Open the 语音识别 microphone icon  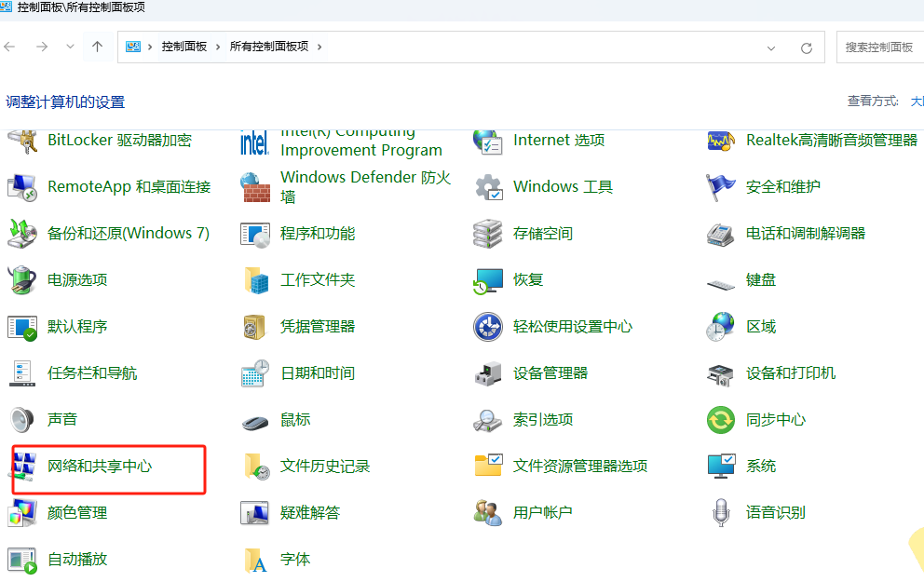click(x=721, y=513)
